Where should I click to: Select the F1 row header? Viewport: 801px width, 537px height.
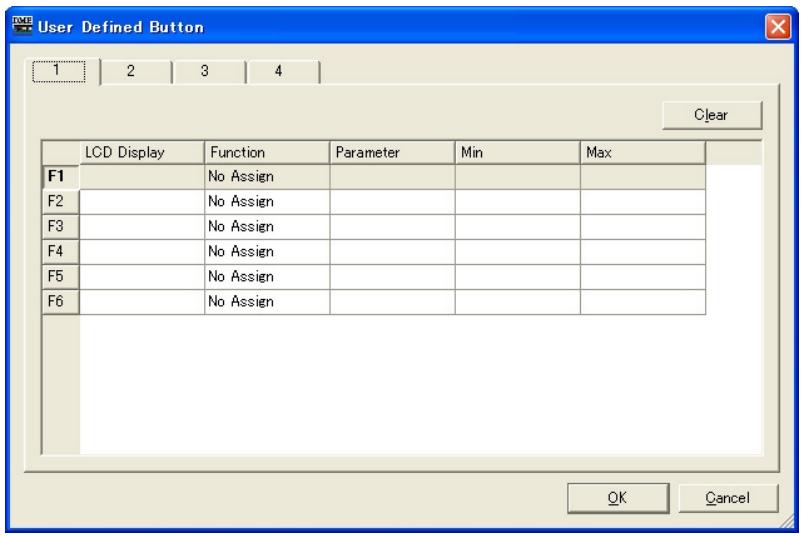pos(60,177)
